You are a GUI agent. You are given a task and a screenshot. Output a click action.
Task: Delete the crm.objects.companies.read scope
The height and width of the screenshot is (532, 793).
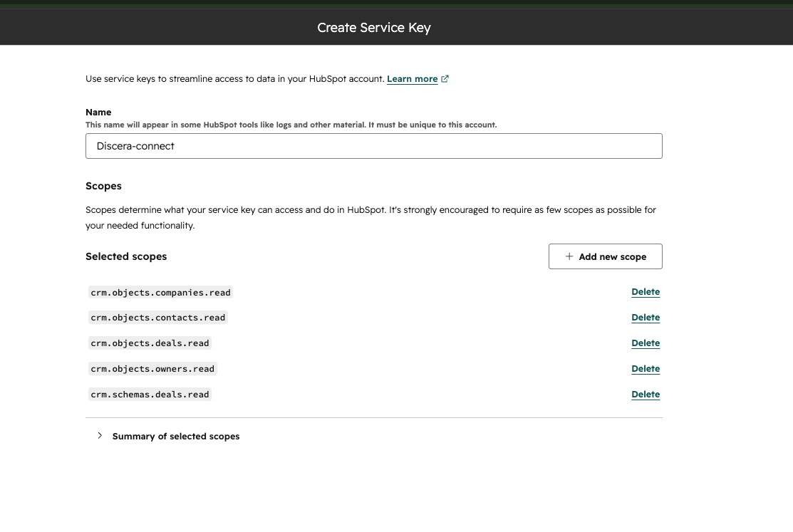(646, 292)
